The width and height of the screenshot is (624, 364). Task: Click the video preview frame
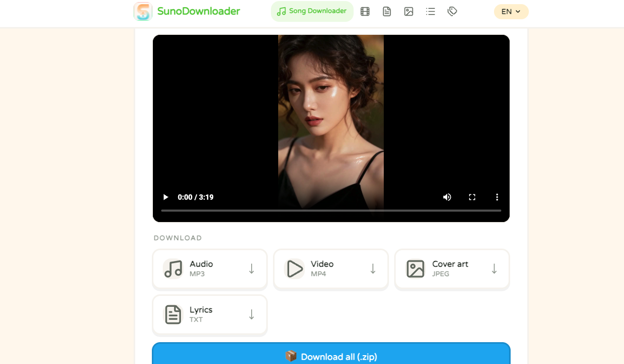tap(331, 128)
